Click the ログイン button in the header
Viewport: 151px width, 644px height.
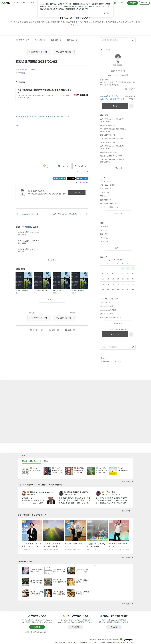144,3
